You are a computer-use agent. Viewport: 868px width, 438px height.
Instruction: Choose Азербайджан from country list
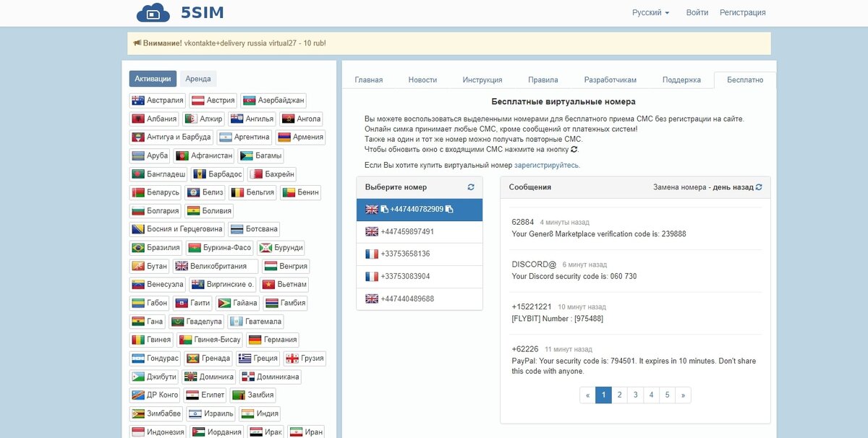click(274, 100)
